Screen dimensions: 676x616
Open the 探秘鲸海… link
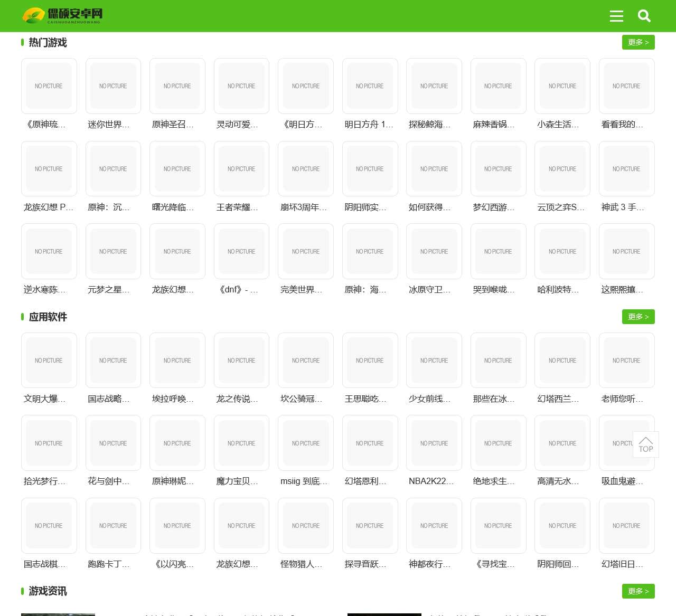coord(430,125)
